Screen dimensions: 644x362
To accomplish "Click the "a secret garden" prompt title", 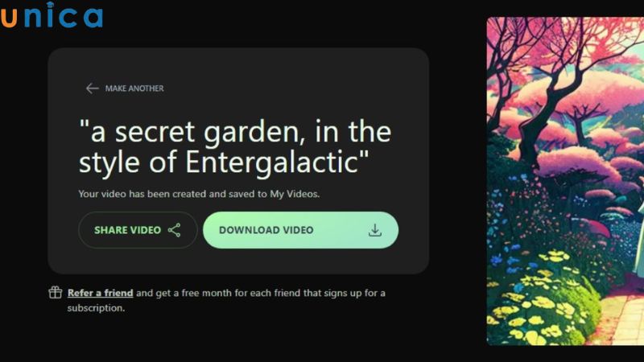I will (235, 147).
